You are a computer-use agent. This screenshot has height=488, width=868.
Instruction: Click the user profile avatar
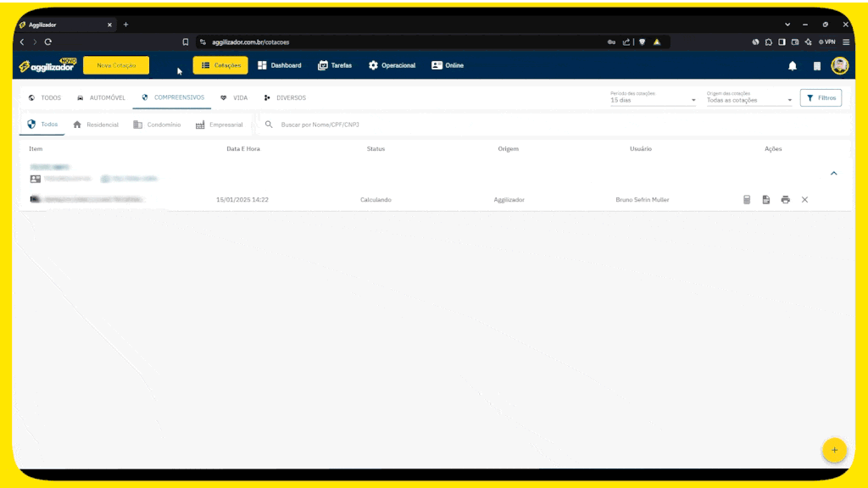(x=839, y=66)
